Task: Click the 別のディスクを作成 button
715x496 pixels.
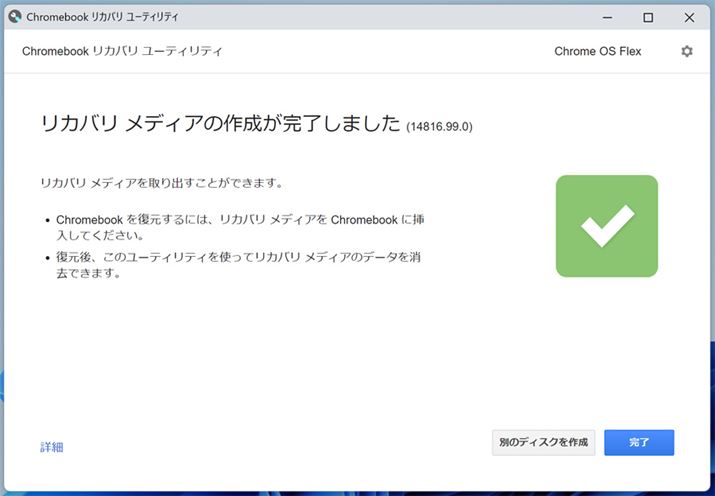Action: click(543, 442)
